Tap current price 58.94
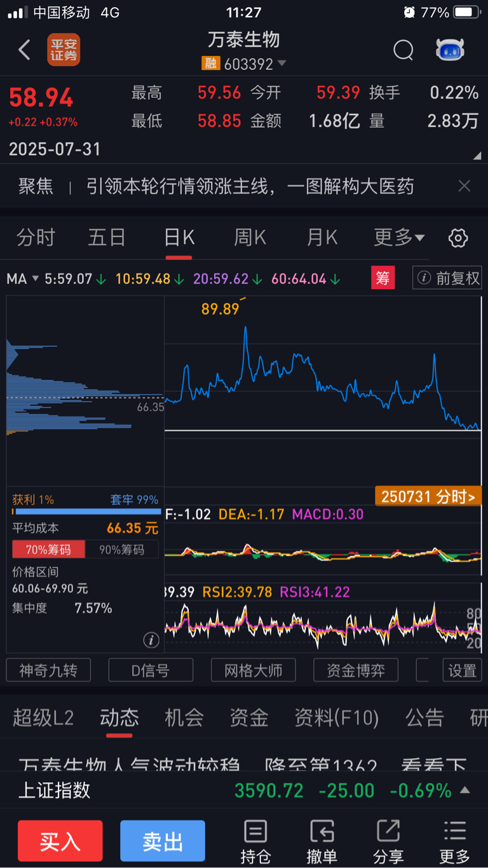This screenshot has height=868, width=488. tap(41, 98)
